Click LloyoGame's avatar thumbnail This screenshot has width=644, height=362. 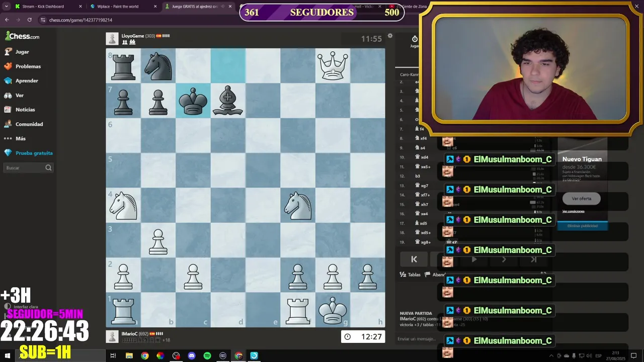[x=112, y=39]
